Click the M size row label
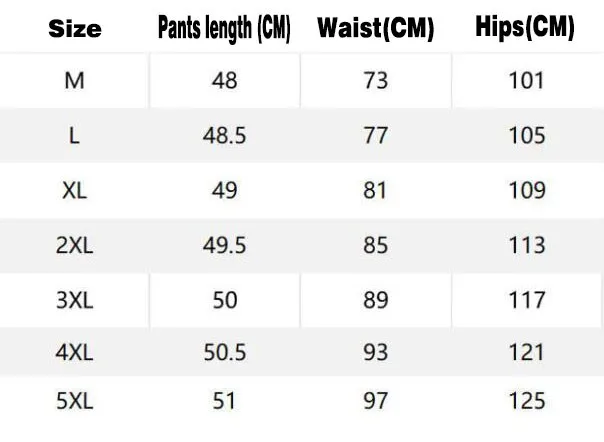604x442 pixels. coord(75,80)
